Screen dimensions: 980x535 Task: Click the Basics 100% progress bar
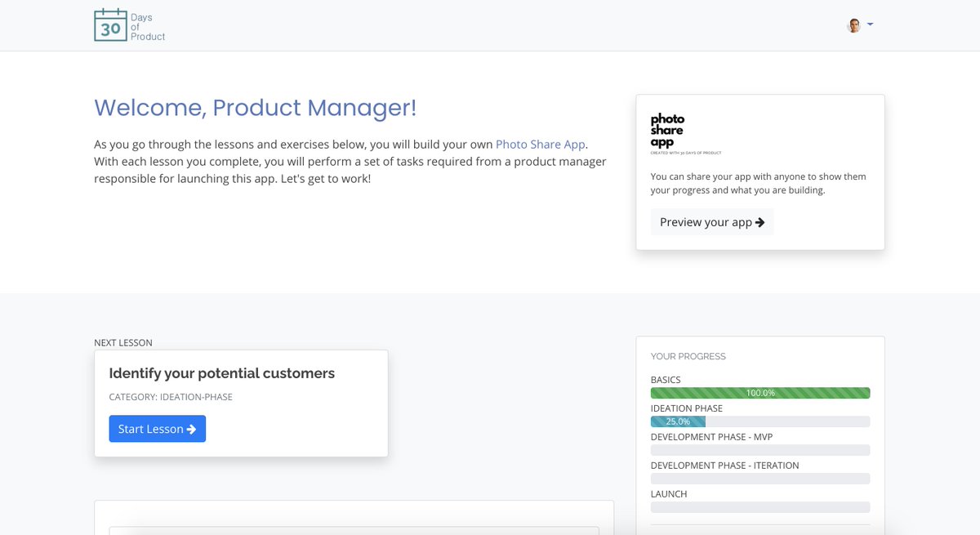point(760,393)
